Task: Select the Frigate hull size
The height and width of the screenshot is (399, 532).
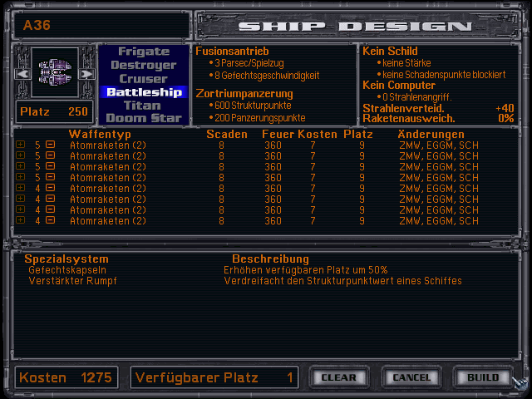Action: coord(143,52)
